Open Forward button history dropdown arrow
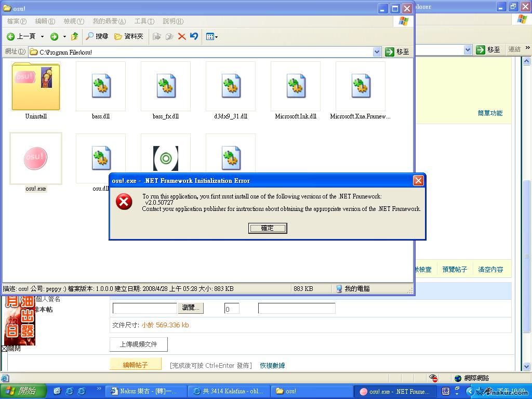 click(64, 36)
